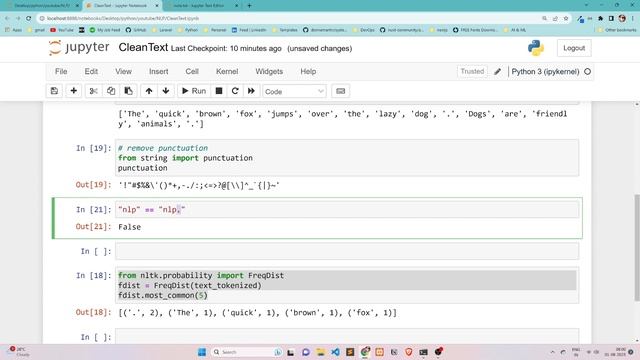Open the Kernel menu
The width and height of the screenshot is (640, 360).
coord(227,71)
